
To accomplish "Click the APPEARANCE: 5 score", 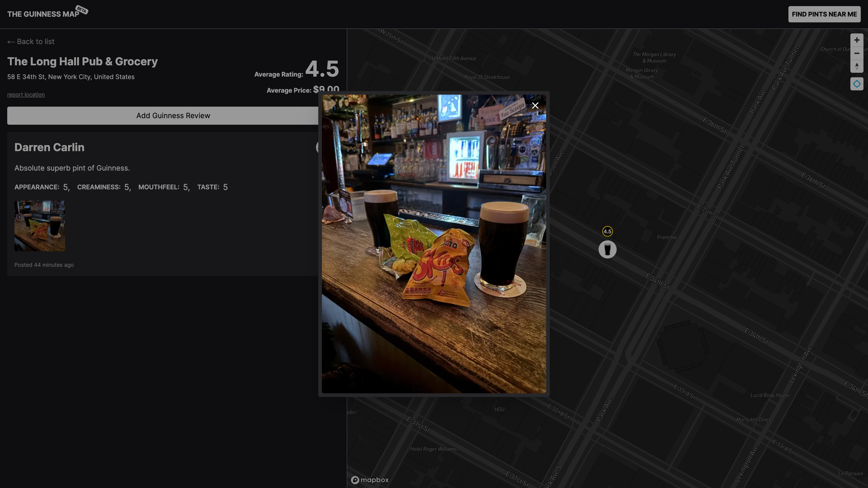I will pos(42,187).
